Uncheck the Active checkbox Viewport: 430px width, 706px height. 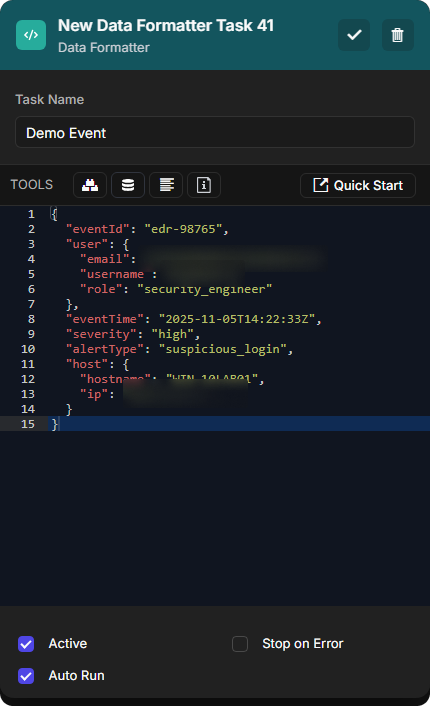click(x=26, y=644)
